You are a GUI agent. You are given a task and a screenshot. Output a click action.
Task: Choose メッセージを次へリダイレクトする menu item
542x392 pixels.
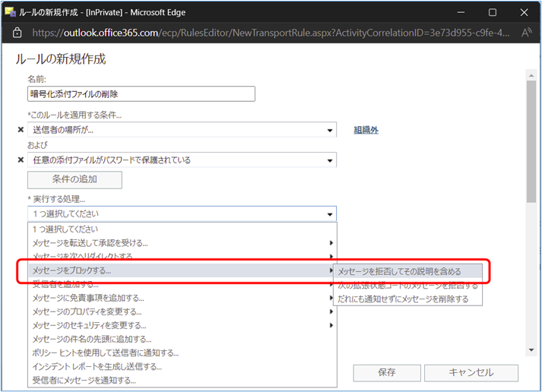point(182,256)
